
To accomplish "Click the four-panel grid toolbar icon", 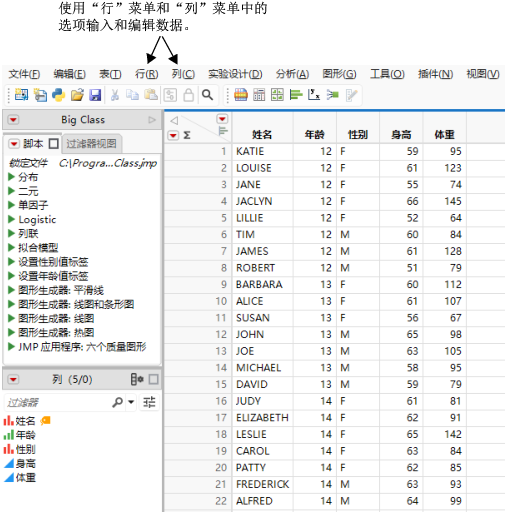I will (277, 95).
